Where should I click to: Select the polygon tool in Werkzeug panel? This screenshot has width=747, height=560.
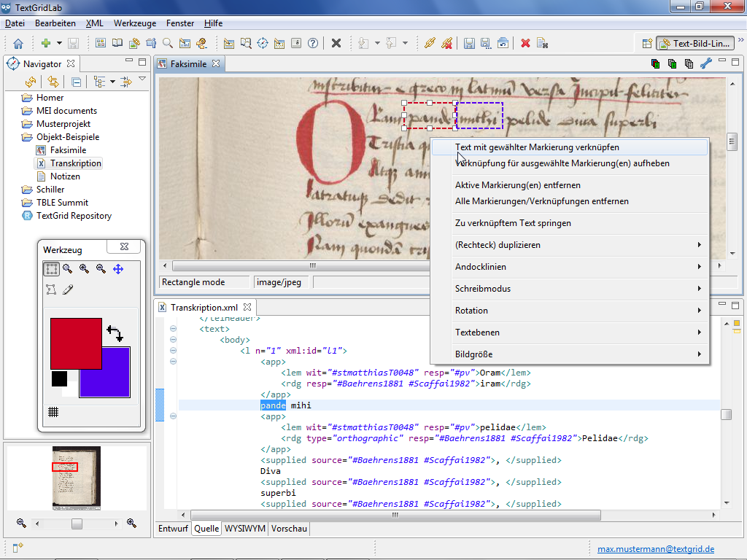click(51, 289)
